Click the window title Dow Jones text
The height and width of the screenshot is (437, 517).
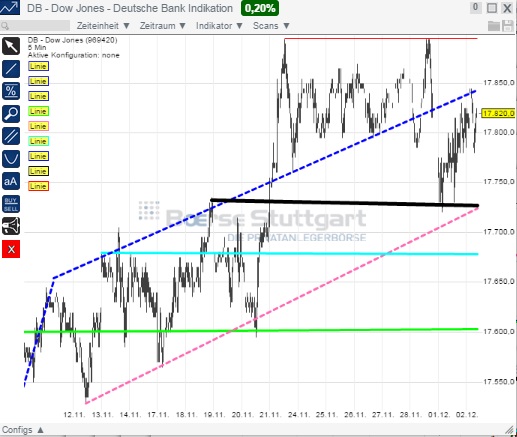pos(130,8)
